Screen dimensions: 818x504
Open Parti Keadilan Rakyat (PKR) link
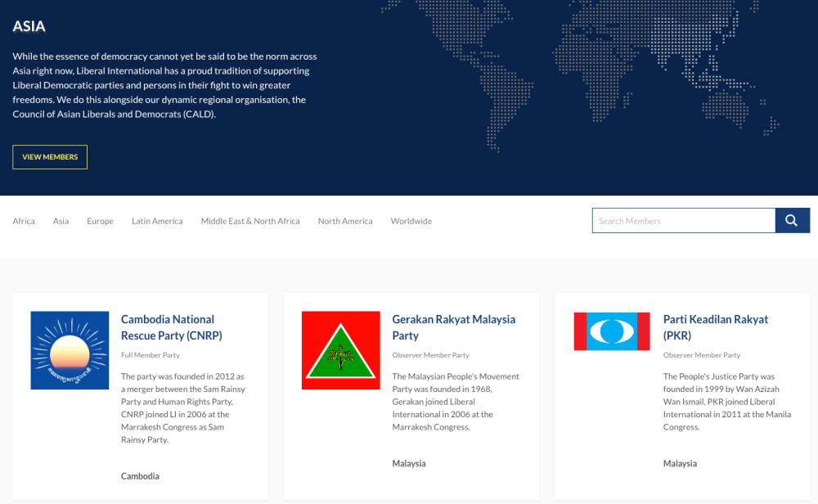coord(715,326)
